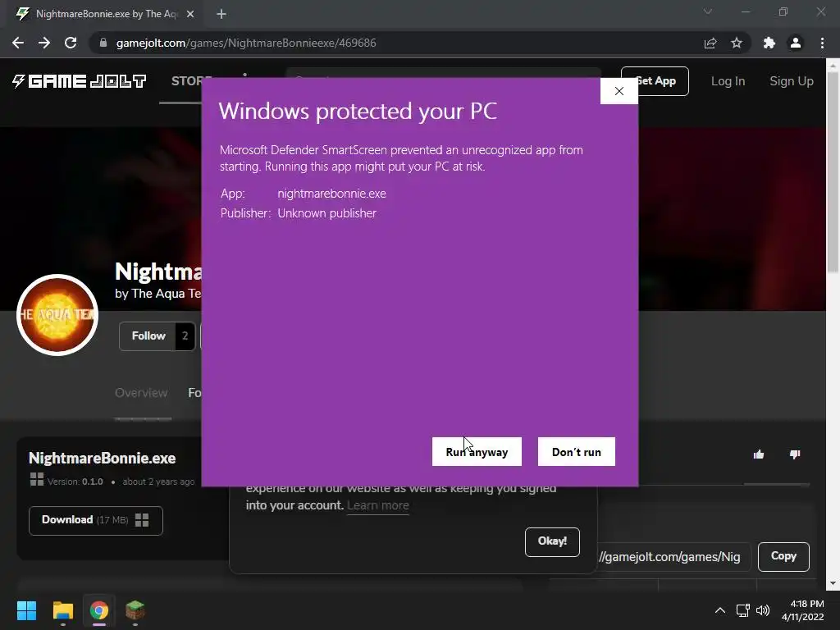This screenshot has height=630, width=840.
Task: View site information lock icon
Action: point(103,43)
